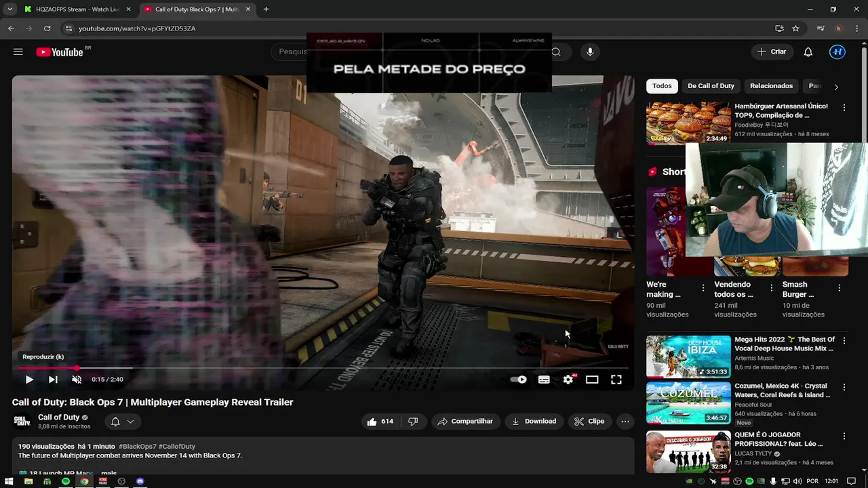Viewport: 868px width, 488px height.
Task: Open Cozumel, Mexico 4K video title
Action: pyautogui.click(x=783, y=390)
